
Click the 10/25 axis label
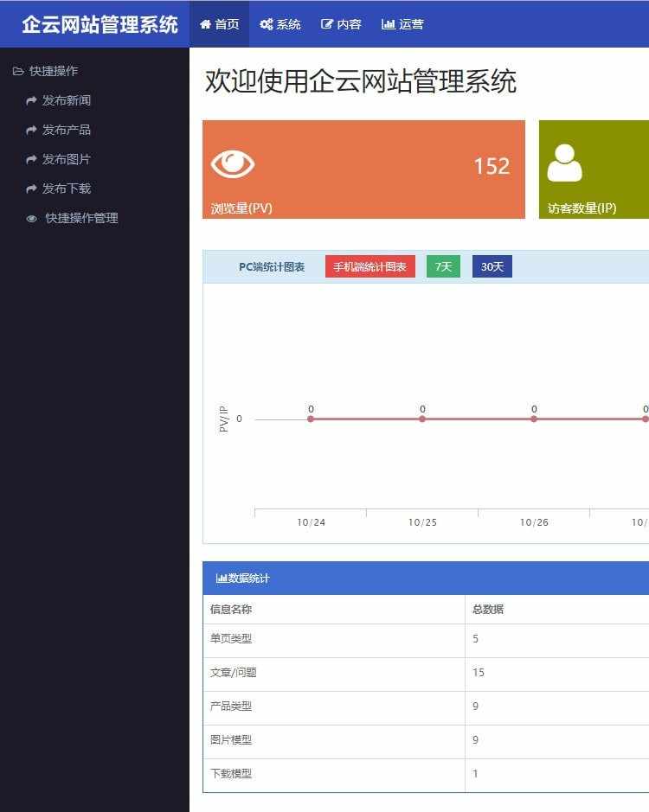tap(422, 522)
